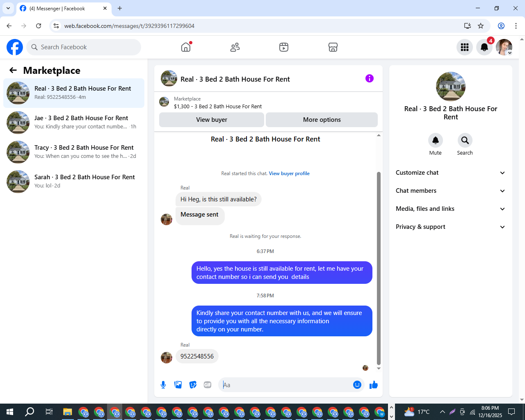
Task: Send a thumbs-up like
Action: tap(374, 385)
